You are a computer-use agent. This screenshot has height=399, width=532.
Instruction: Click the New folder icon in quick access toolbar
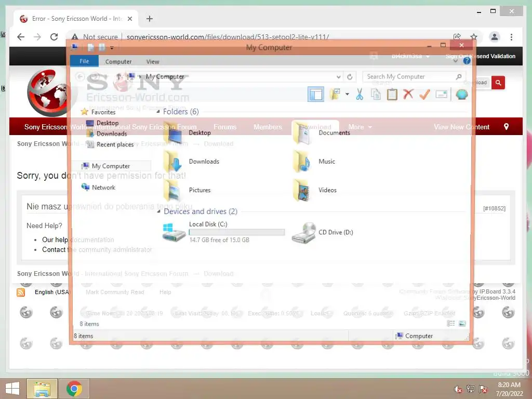pos(102,47)
